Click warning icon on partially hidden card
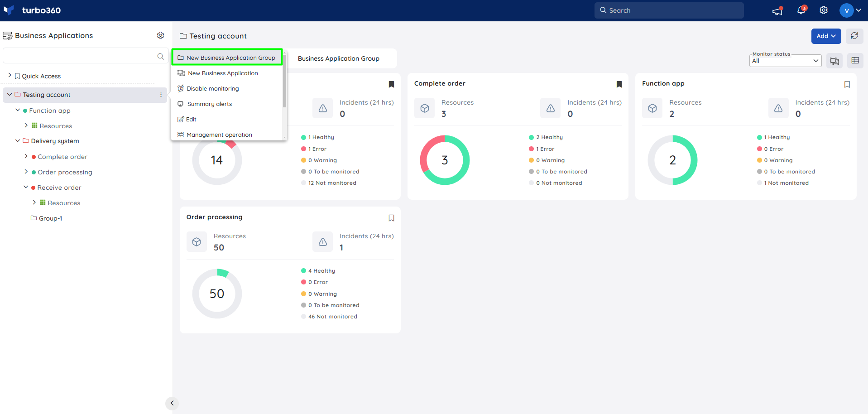This screenshot has height=414, width=868. pyautogui.click(x=323, y=108)
